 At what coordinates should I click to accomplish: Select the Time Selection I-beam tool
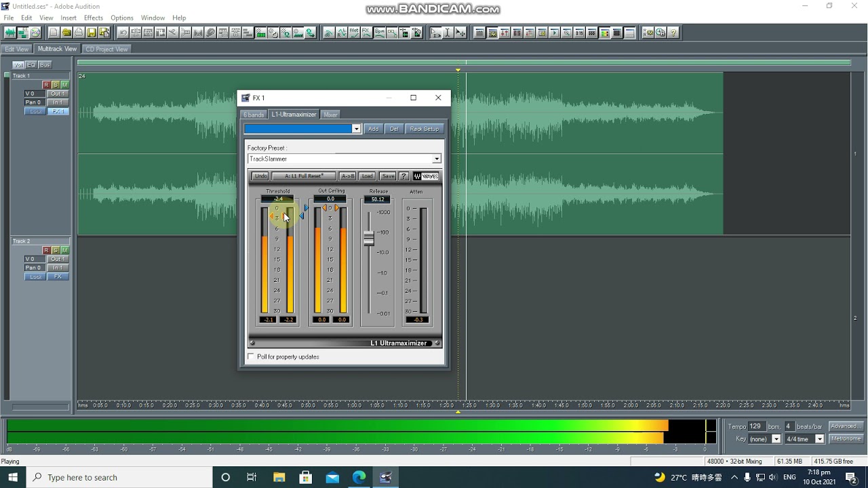click(x=448, y=33)
